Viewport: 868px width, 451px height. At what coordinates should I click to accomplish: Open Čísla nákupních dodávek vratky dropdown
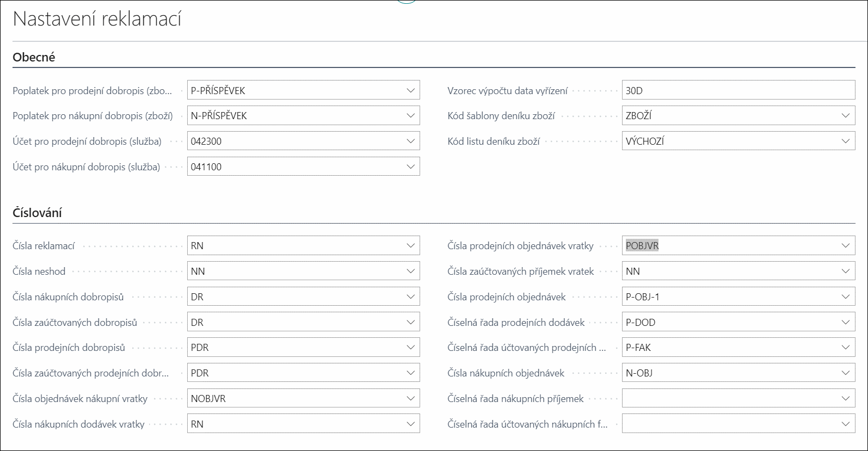point(410,424)
